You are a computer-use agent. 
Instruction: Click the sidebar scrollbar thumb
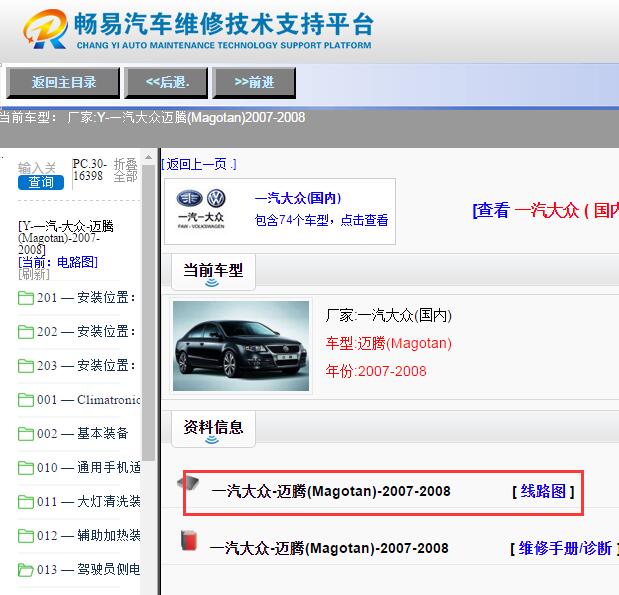(x=148, y=313)
